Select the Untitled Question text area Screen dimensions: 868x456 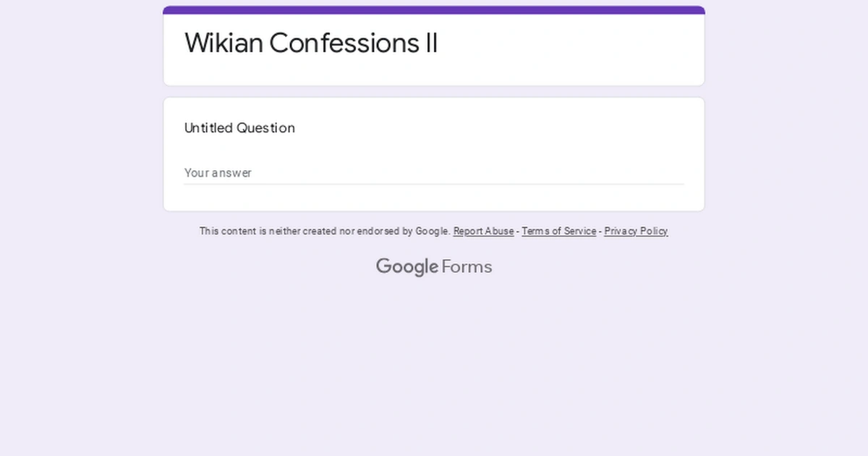tap(239, 128)
